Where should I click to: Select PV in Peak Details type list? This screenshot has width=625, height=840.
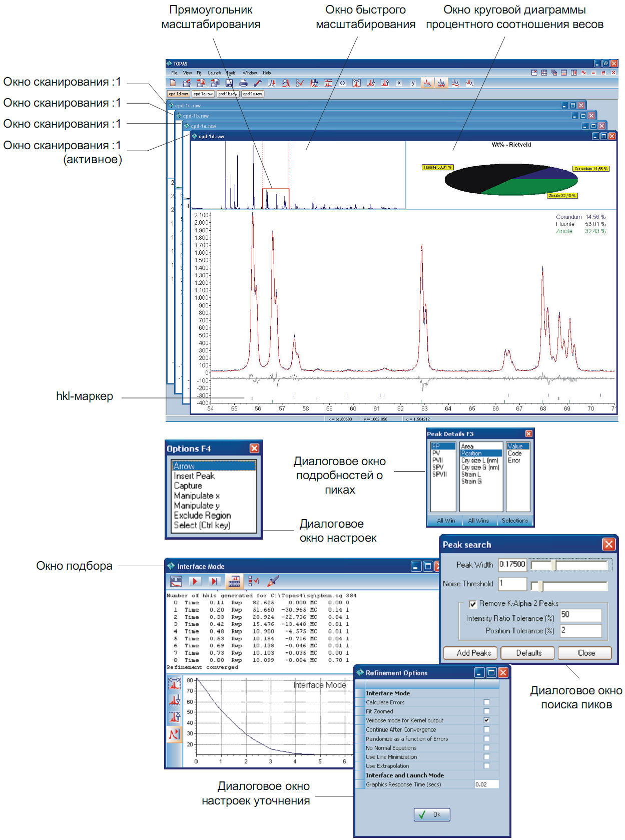point(436,453)
